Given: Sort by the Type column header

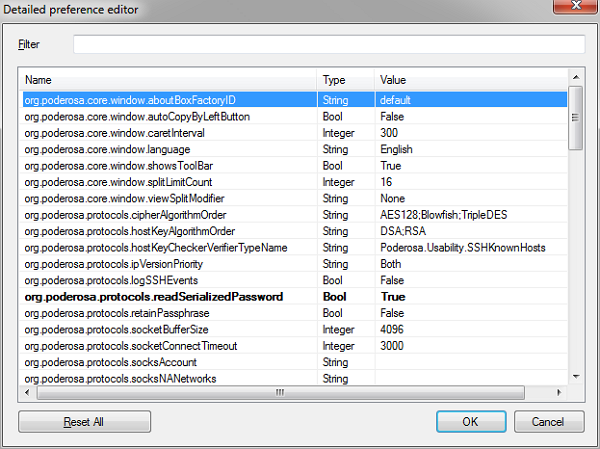Looking at the screenshot, I should pyautogui.click(x=346, y=80).
